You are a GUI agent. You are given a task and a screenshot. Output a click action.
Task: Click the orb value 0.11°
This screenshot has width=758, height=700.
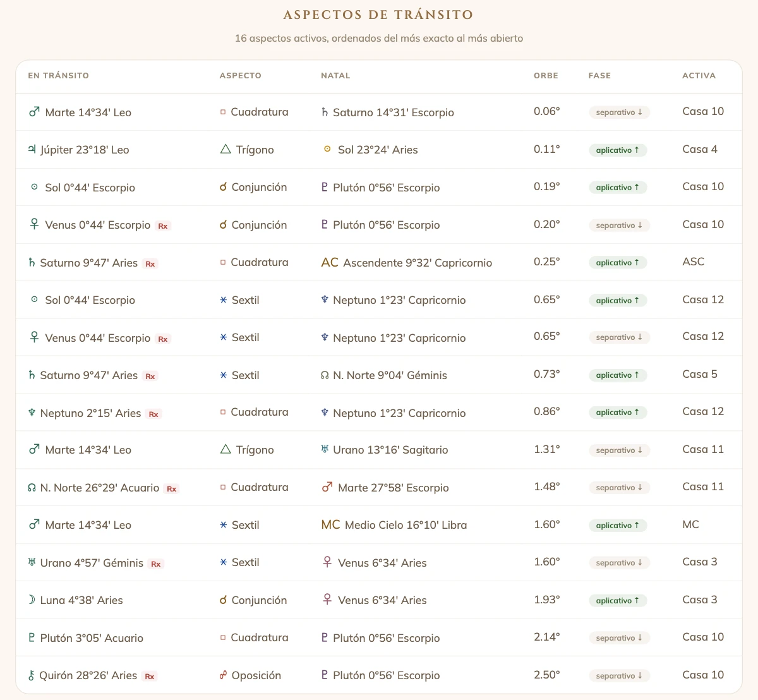(x=547, y=149)
